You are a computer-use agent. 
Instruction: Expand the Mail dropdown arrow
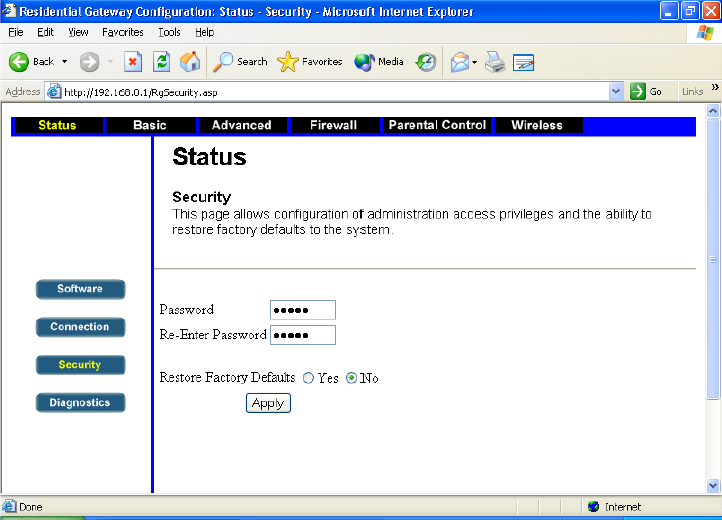tap(475, 62)
